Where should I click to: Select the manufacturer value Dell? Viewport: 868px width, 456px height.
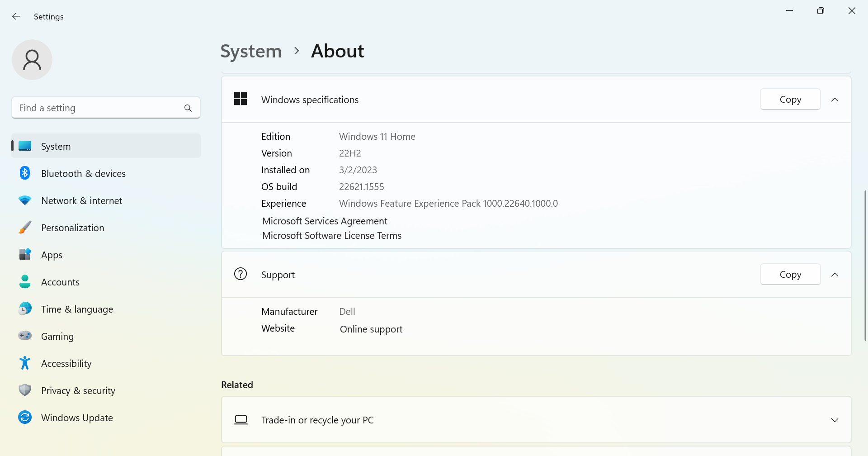(x=347, y=311)
